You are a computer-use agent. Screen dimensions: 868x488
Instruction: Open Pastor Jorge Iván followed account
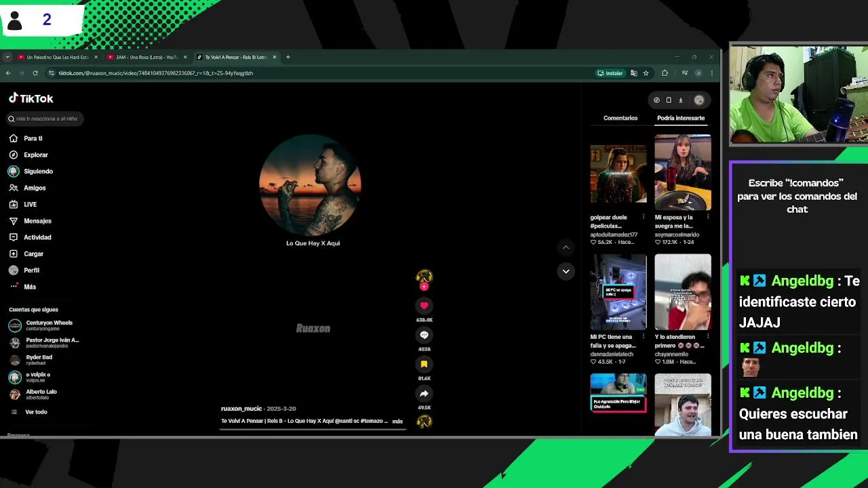pyautogui.click(x=43, y=342)
